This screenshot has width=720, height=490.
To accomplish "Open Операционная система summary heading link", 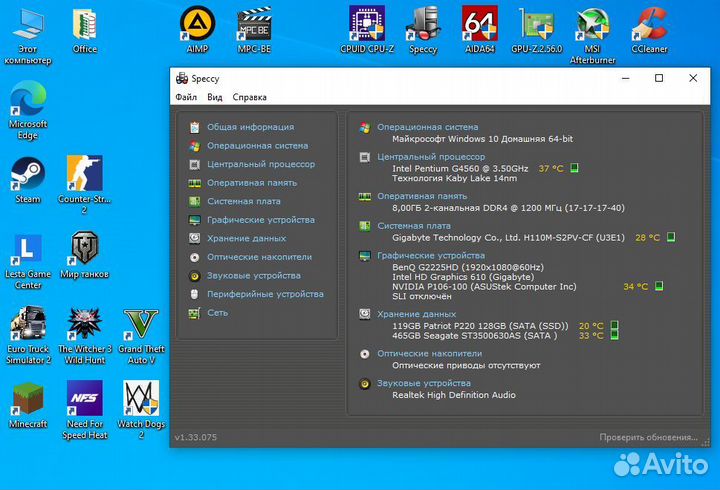I will coord(427,127).
